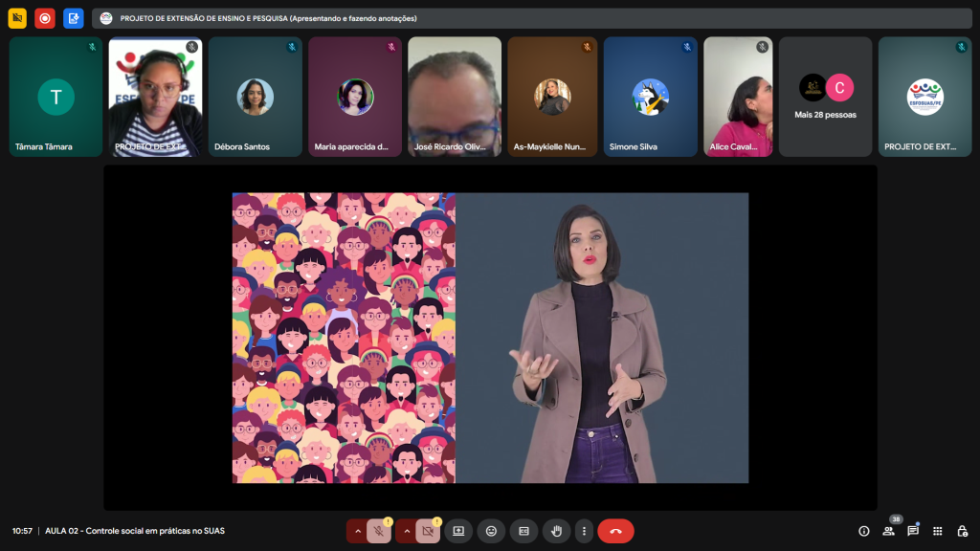
Task: Unmute the microphone button
Action: [379, 531]
